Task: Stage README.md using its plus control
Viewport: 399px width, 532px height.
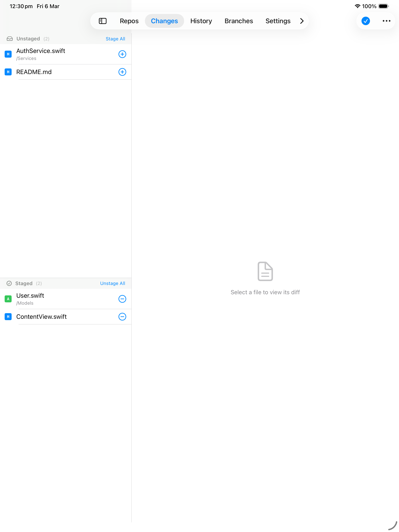Action: pyautogui.click(x=122, y=72)
